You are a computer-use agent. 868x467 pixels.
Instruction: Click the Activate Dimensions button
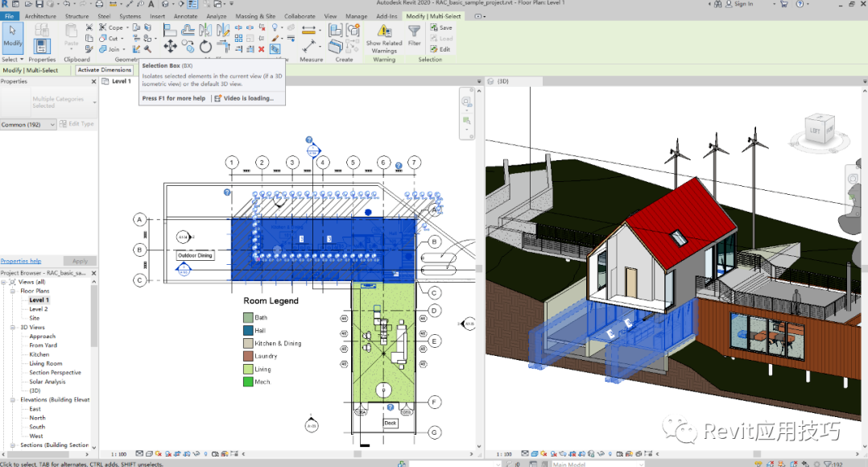[105, 70]
